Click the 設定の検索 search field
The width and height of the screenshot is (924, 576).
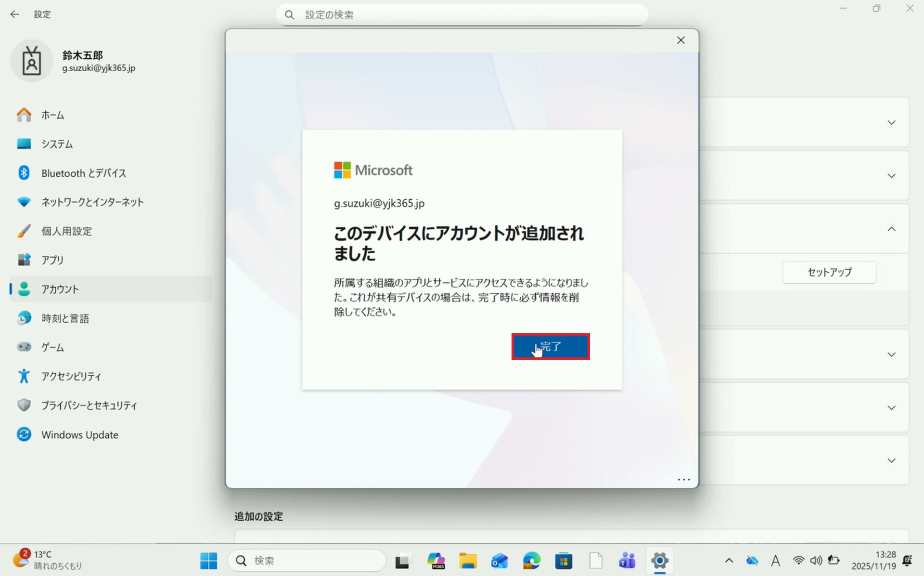462,15
